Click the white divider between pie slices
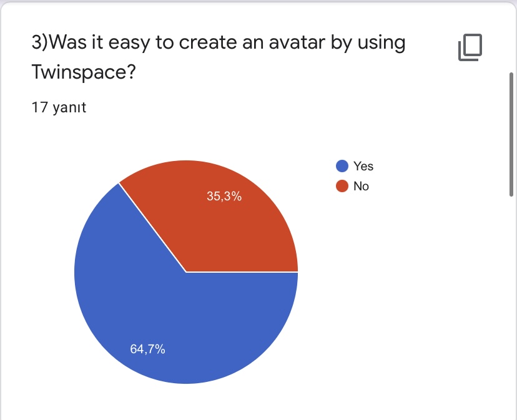The width and height of the screenshot is (517, 420). point(152,228)
